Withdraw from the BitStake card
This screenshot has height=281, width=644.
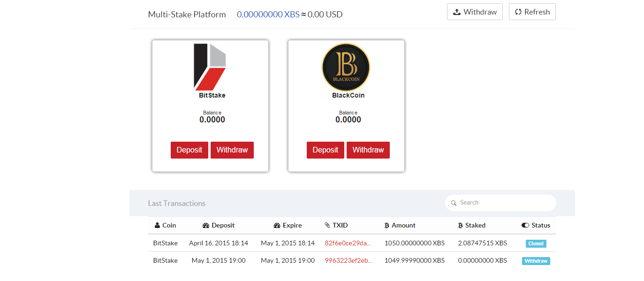pyautogui.click(x=232, y=150)
